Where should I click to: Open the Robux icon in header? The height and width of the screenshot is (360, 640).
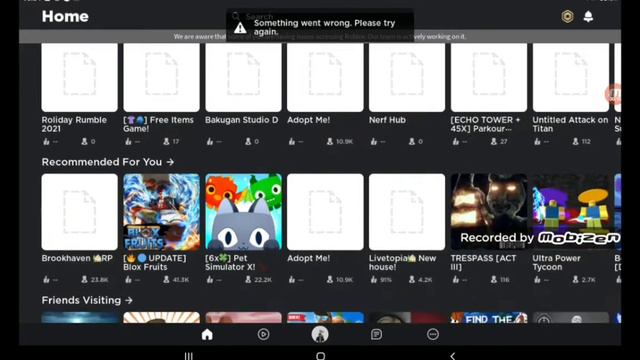567,16
